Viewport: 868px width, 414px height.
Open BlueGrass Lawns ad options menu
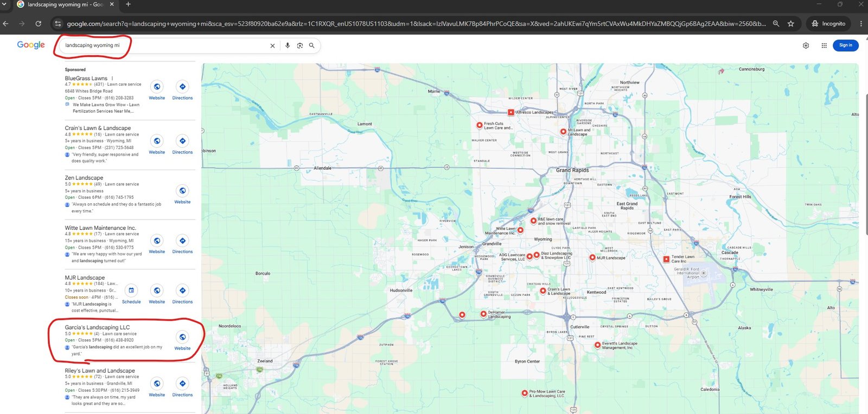tap(112, 79)
